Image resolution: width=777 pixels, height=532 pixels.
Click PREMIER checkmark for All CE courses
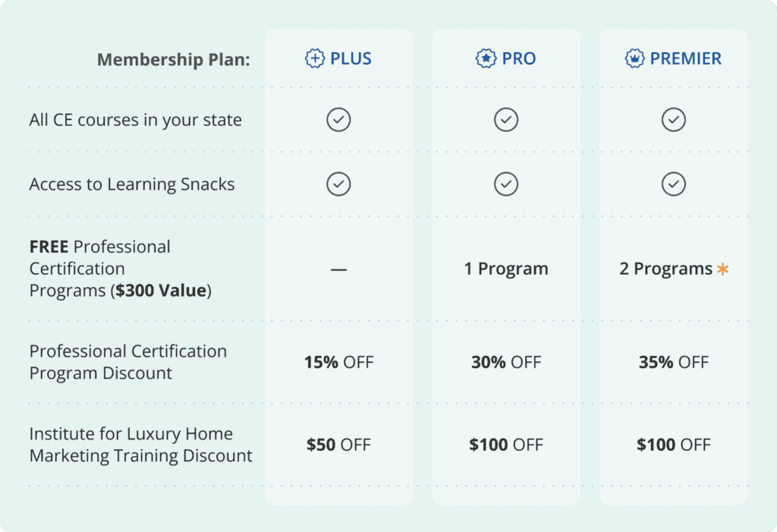[673, 120]
